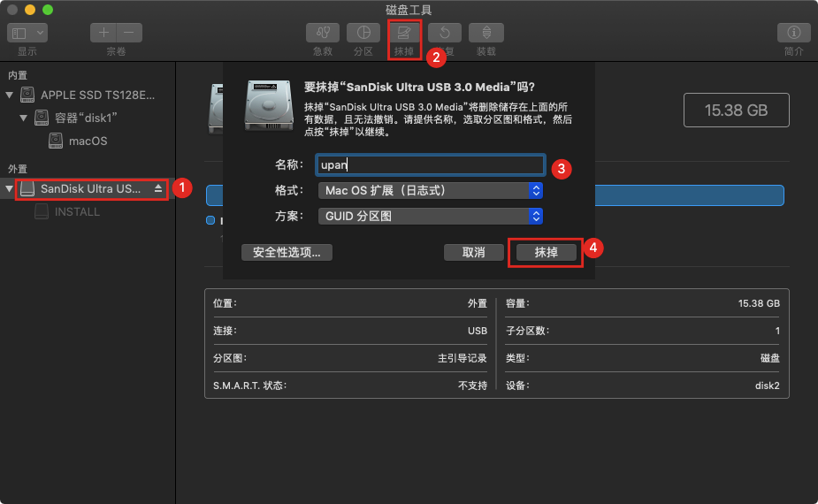Image resolution: width=818 pixels, height=504 pixels.
Task: Open the Partition (分区) toolbar tool
Action: coord(363,33)
